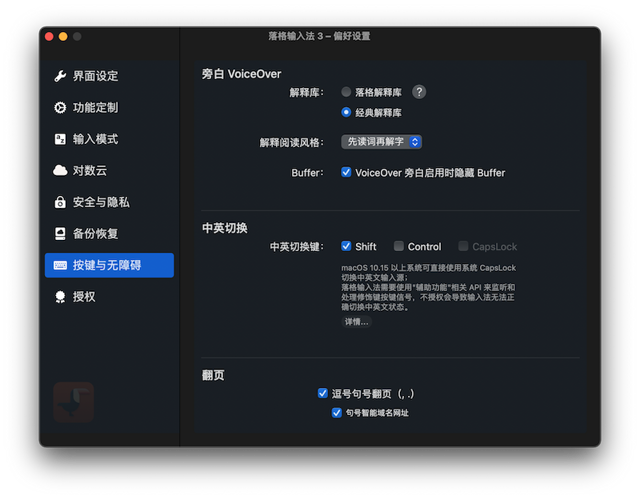Open the 授权 section
The width and height of the screenshot is (640, 499).
pyautogui.click(x=109, y=297)
